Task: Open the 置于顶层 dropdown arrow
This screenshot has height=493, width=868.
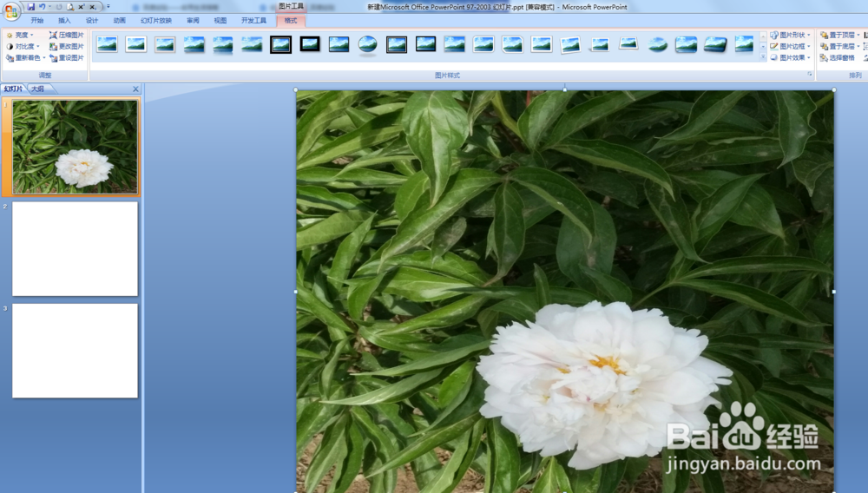Action: click(x=858, y=35)
